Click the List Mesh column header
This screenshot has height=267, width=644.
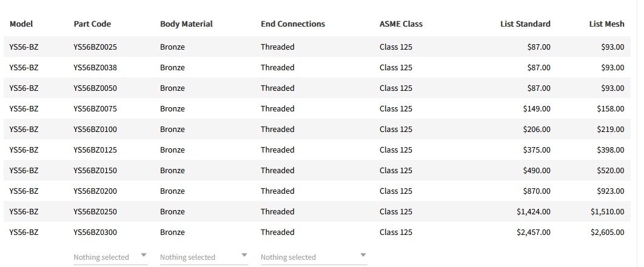coord(606,24)
